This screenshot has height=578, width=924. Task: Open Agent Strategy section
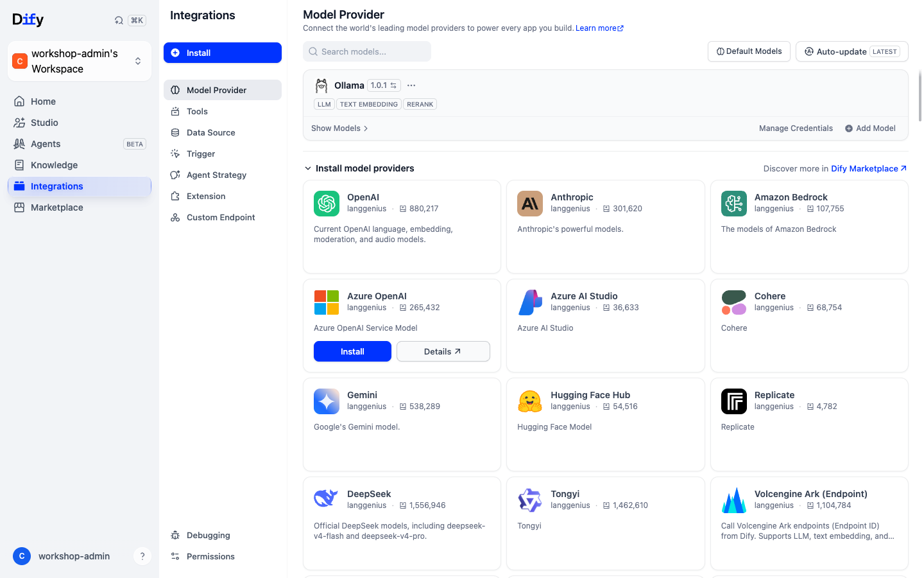(223, 175)
